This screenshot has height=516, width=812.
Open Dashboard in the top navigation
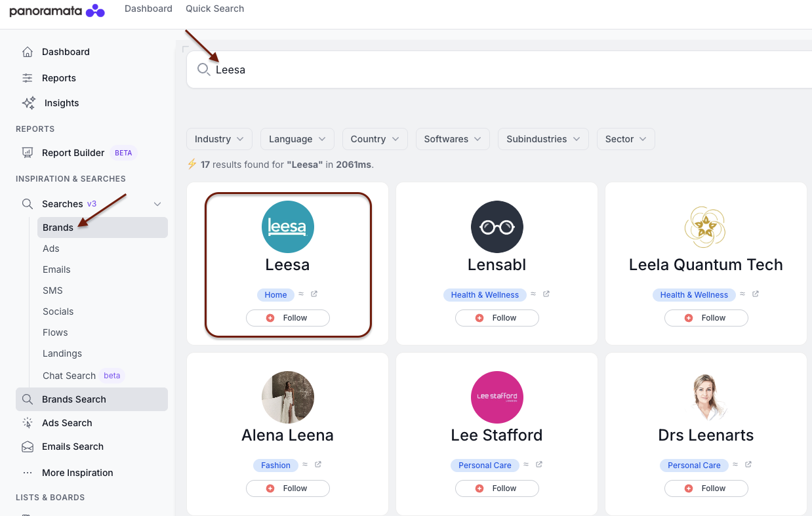click(148, 9)
